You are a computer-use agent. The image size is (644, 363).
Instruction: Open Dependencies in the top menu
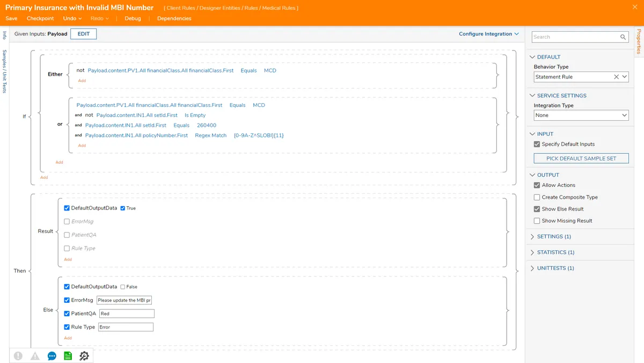pyautogui.click(x=174, y=18)
